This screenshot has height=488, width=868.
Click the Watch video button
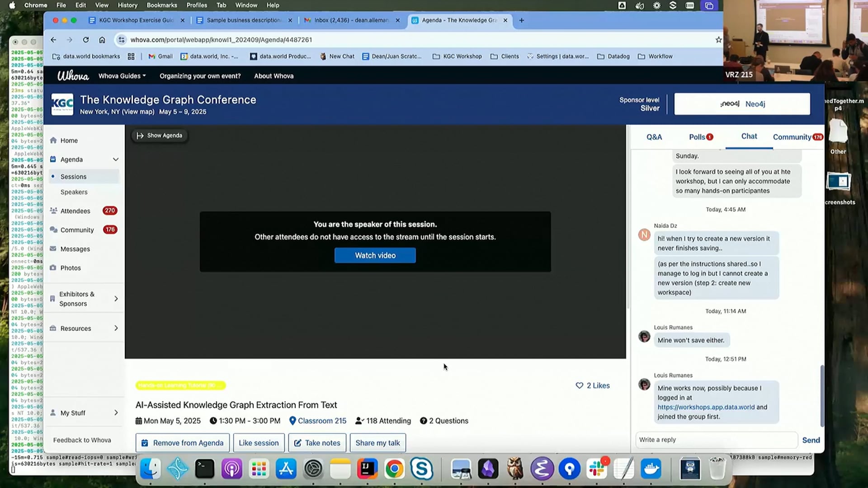tap(375, 255)
